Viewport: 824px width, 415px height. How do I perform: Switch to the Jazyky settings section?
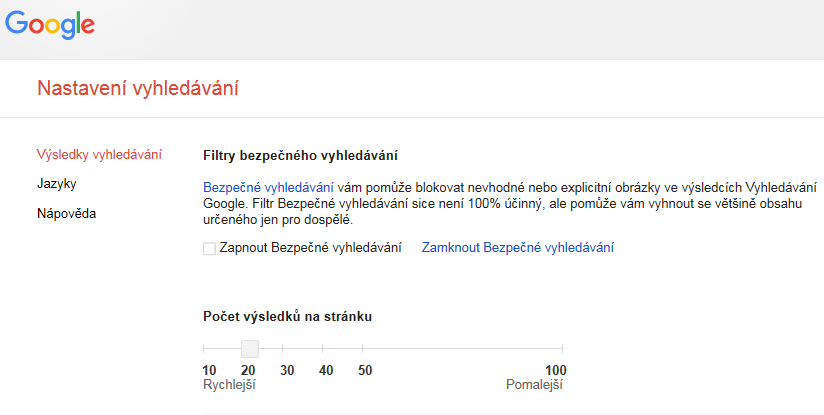57,184
